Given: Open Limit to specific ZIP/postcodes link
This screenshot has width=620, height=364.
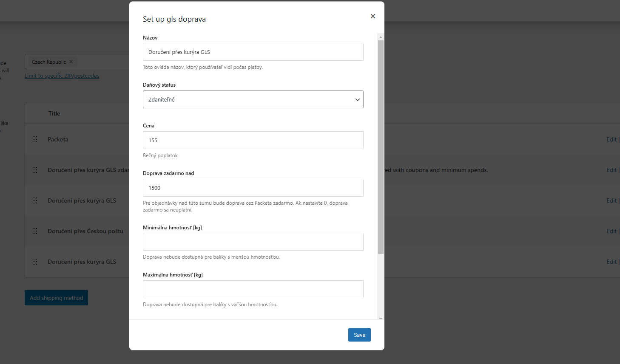Looking at the screenshot, I should click(x=62, y=76).
